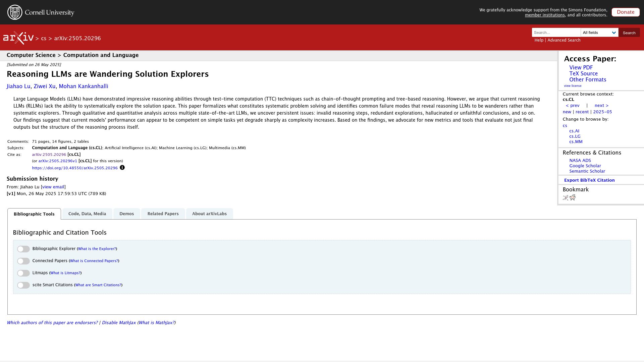Image resolution: width=644 pixels, height=362 pixels.
Task: Open the All fields search dropdown
Action: click(599, 33)
